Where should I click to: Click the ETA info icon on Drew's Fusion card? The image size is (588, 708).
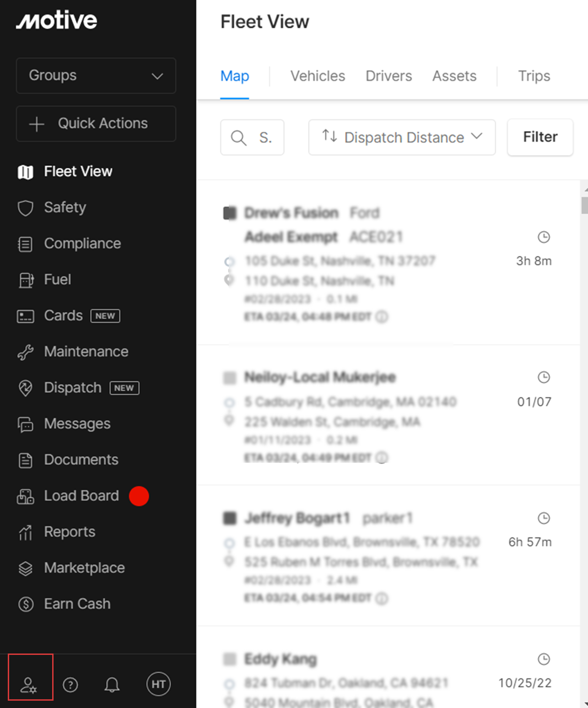point(382,317)
